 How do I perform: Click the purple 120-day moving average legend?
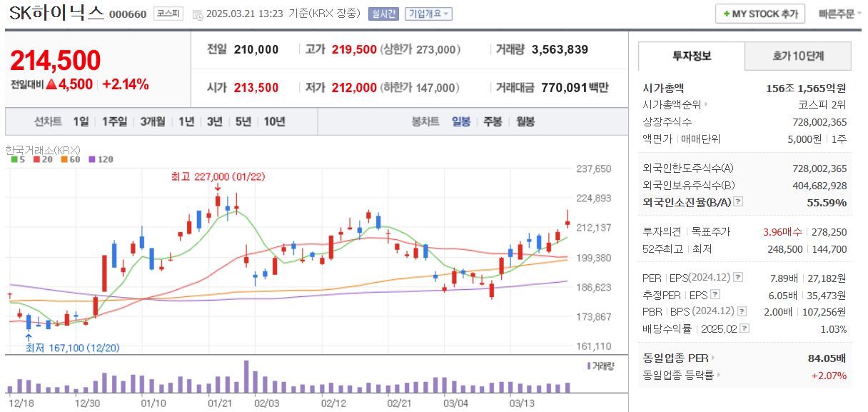100,159
